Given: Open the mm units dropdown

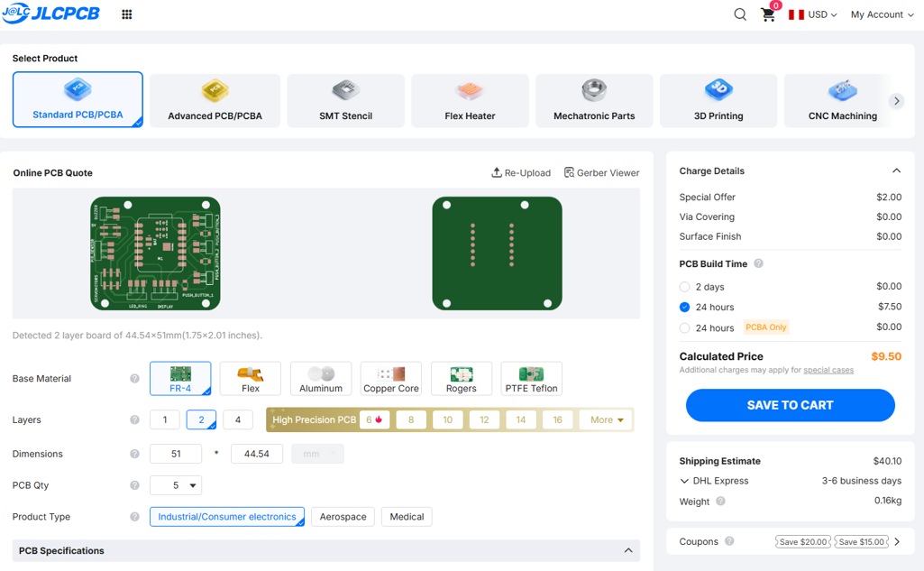Looking at the screenshot, I should point(317,454).
